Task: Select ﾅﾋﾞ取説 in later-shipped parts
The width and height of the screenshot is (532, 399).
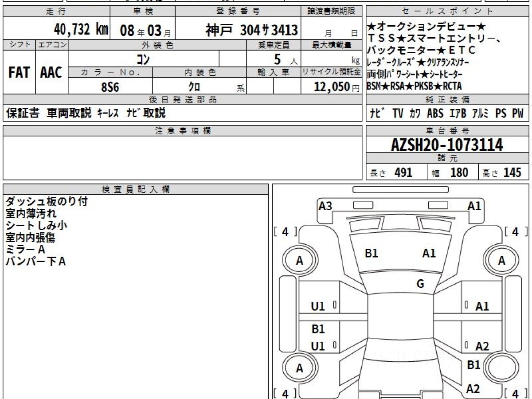Action: 146,113
